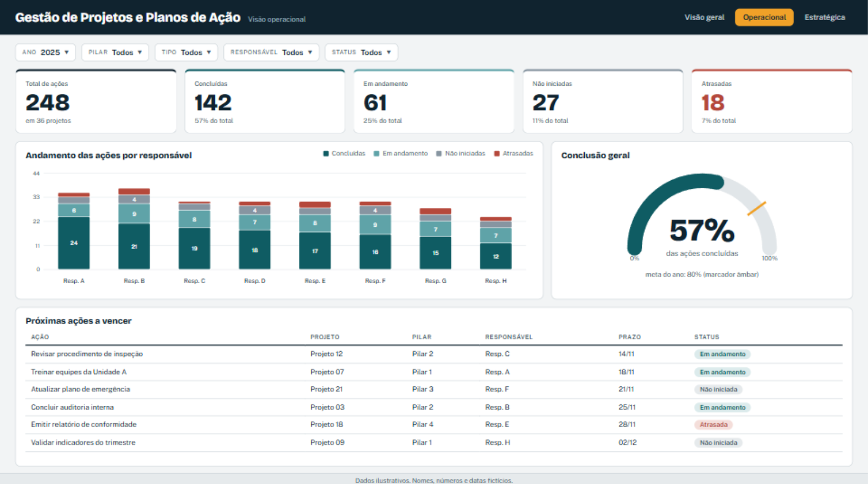Sort by the Prazo column header
868x484 pixels.
point(629,337)
